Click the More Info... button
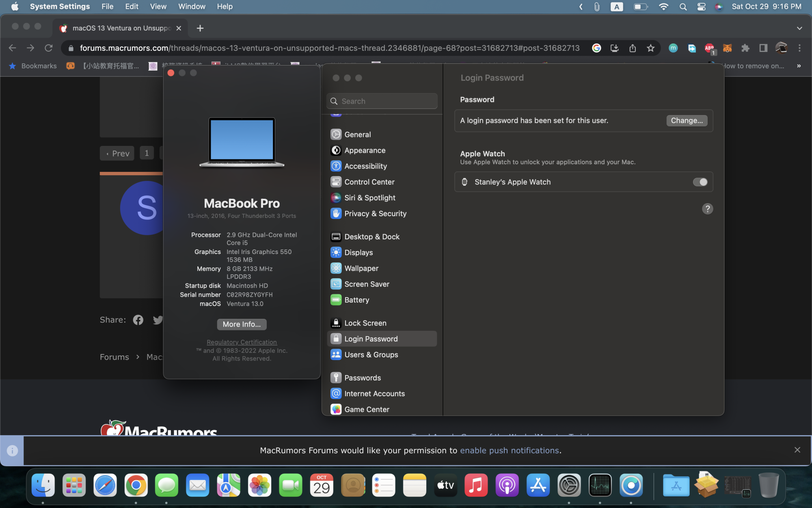Image resolution: width=812 pixels, height=508 pixels. coord(242,324)
